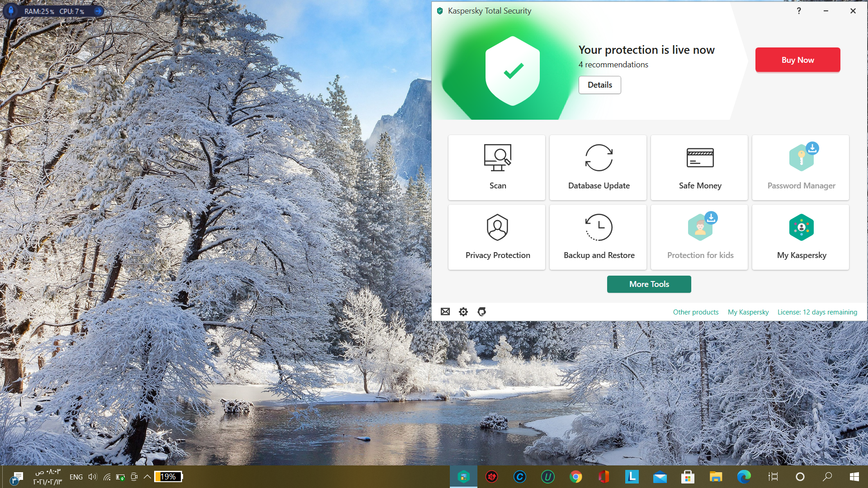Open Mail app from taskbar
The image size is (868, 488).
660,477
